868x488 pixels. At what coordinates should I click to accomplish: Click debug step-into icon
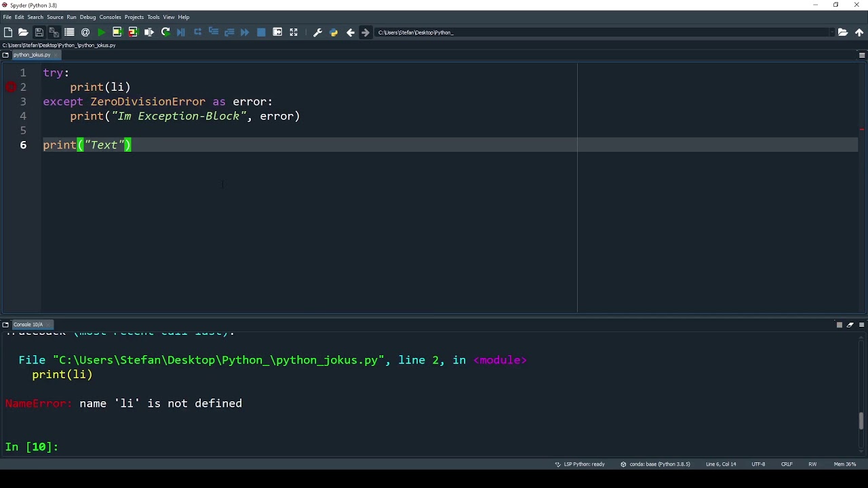[x=213, y=32]
